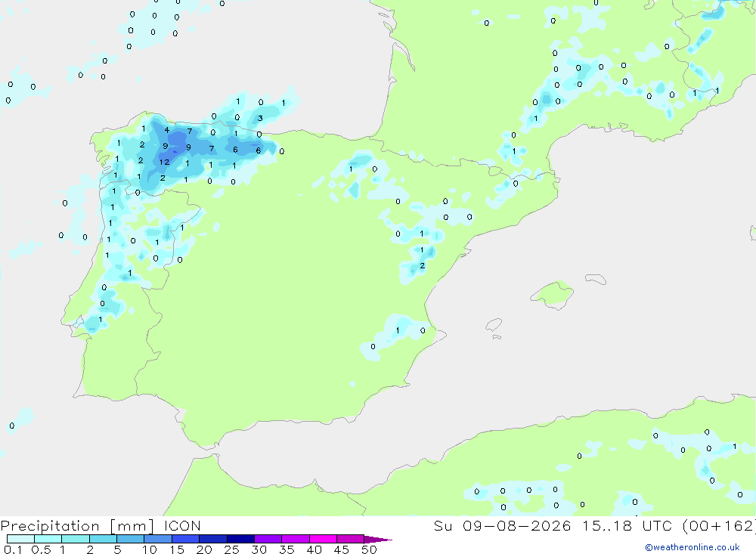Open the weatheronline.co.uk copyright link
756x554 pixels.
pyautogui.click(x=692, y=547)
